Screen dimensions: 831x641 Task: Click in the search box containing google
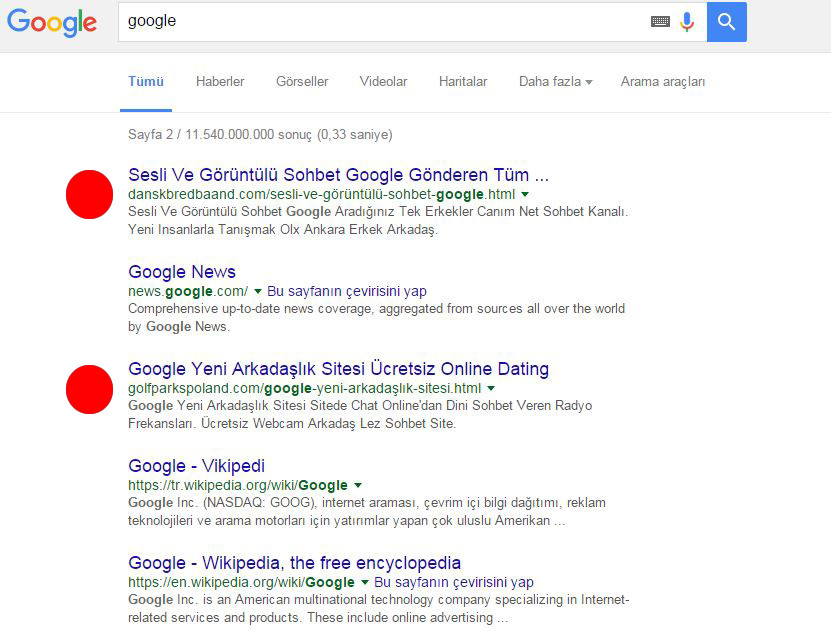pos(380,21)
